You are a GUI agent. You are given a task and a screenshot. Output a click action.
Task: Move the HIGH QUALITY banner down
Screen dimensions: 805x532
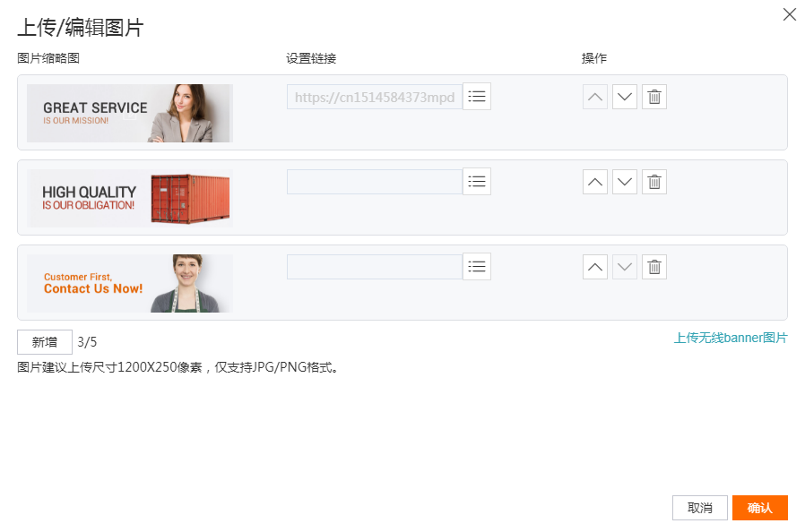pos(624,181)
